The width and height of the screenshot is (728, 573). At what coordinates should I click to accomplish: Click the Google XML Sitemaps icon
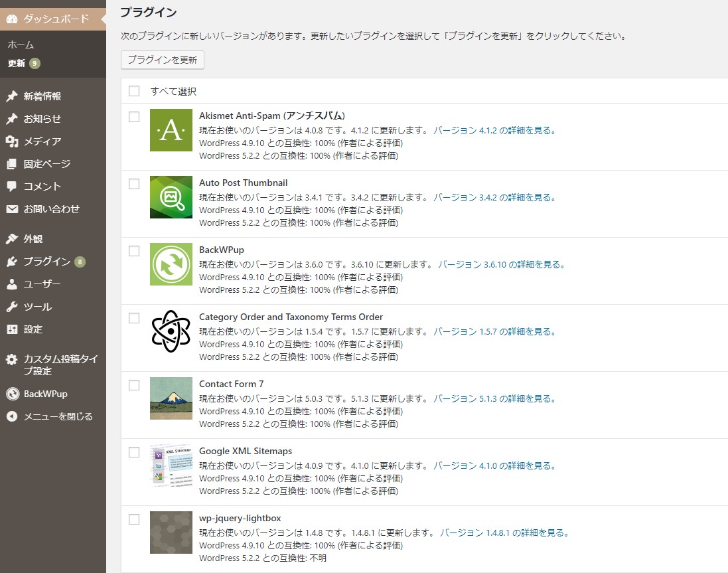(x=171, y=465)
